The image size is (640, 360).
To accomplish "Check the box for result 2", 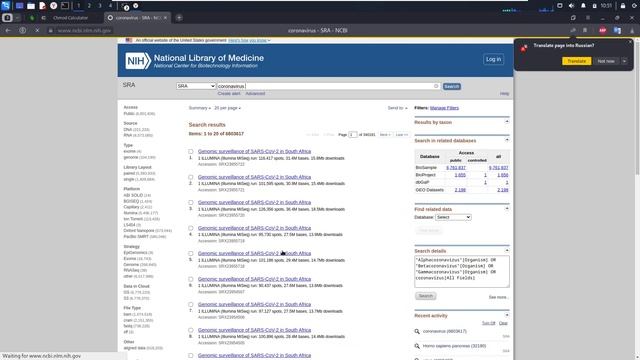I will pyautogui.click(x=191, y=177).
